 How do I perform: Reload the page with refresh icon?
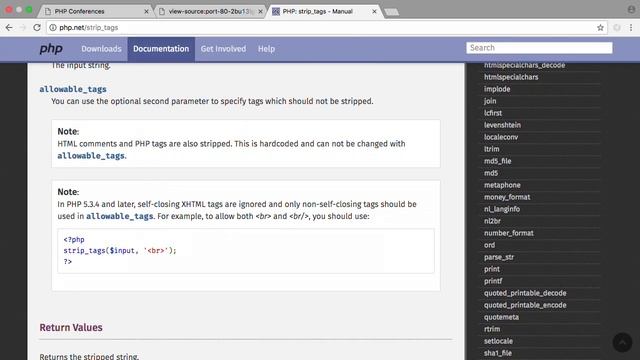(x=37, y=27)
